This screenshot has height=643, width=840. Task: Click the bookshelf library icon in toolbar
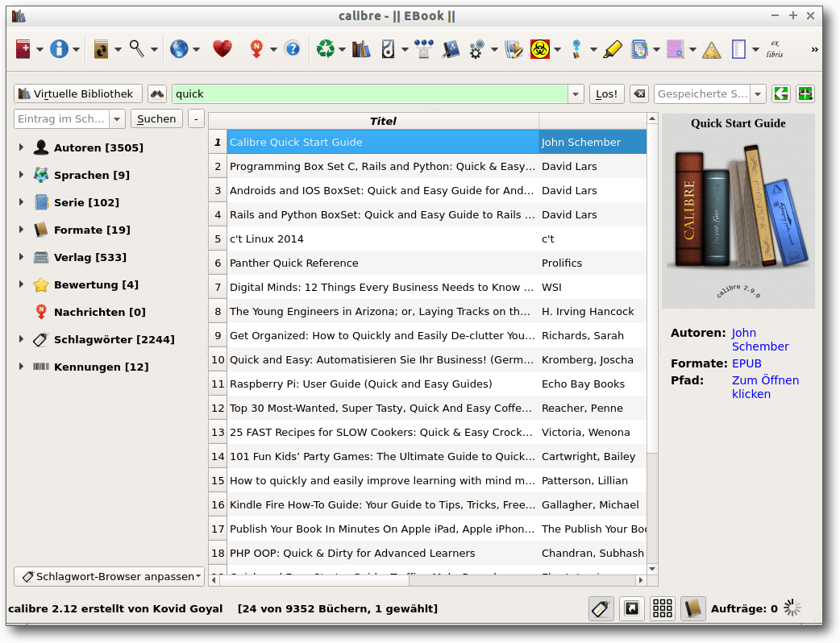point(361,49)
